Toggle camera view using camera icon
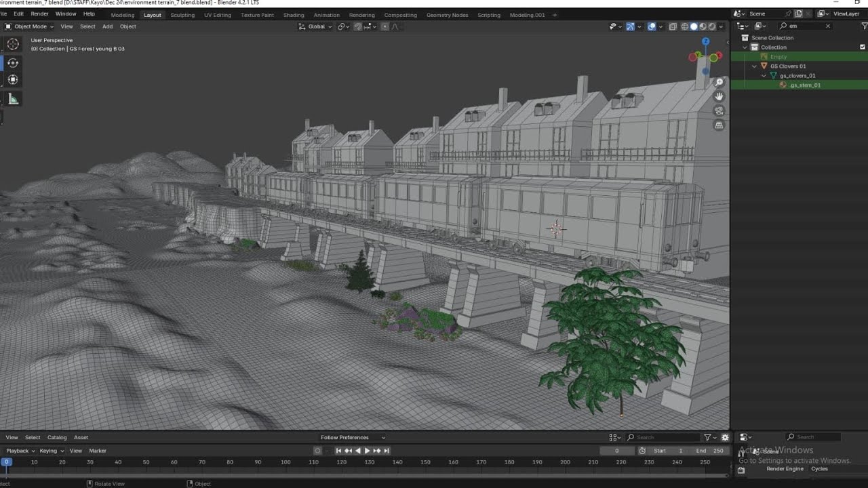This screenshot has height=488, width=868. 719,110
